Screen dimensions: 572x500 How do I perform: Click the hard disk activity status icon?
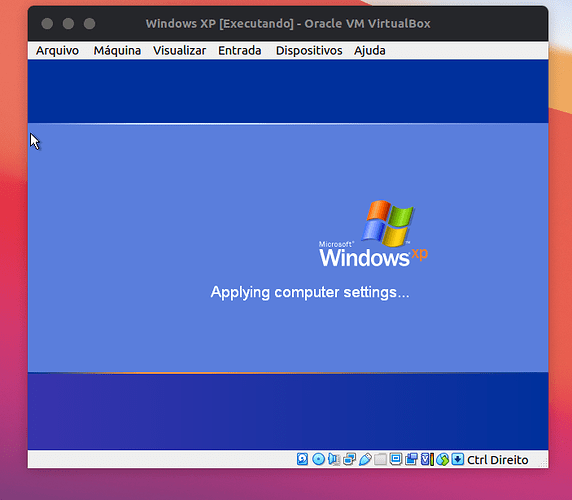[302, 459]
